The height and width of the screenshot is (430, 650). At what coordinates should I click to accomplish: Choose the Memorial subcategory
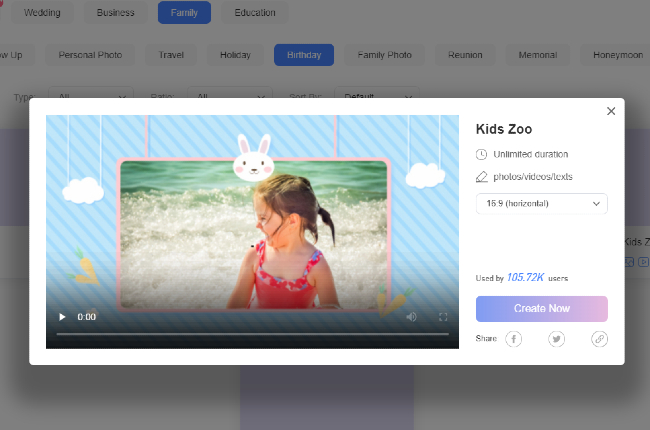[x=538, y=55]
